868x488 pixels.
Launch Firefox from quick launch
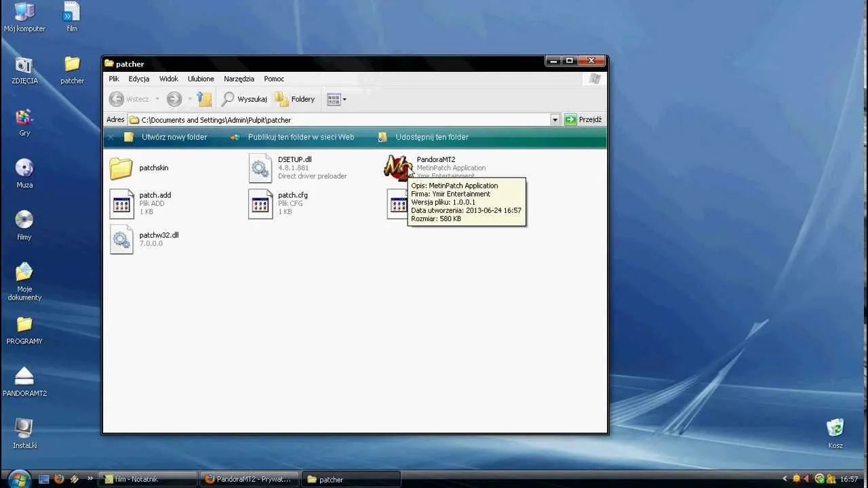[x=59, y=479]
